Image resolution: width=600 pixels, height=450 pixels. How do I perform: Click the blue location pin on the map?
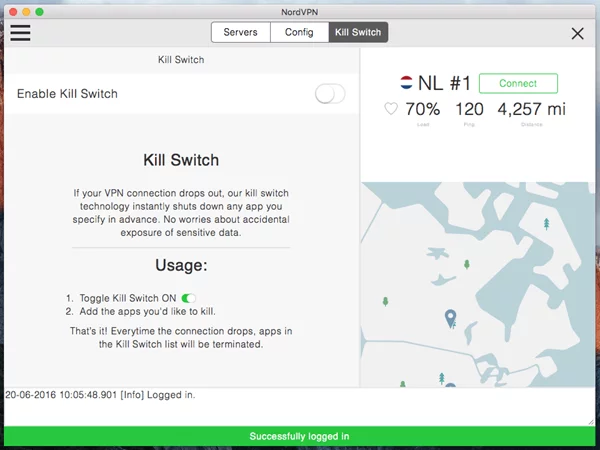point(451,318)
